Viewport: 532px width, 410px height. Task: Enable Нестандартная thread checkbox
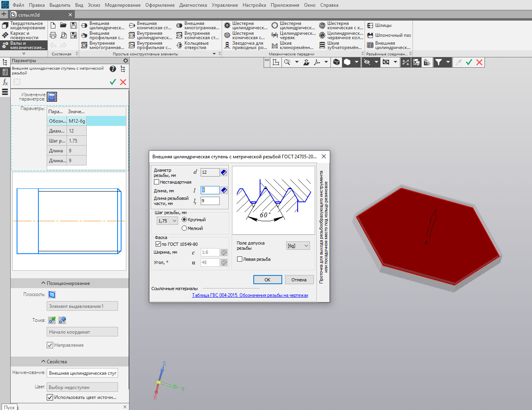click(x=157, y=182)
